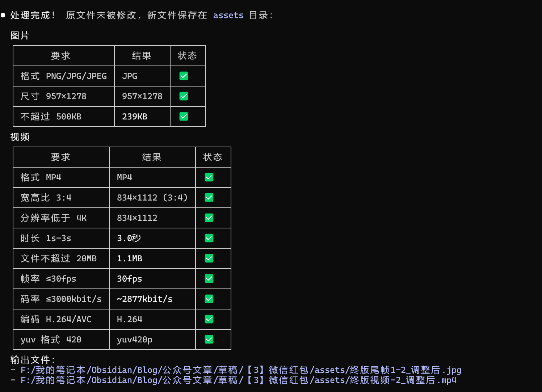The image size is (542, 392).
Task: Click the green check icon for JPG format
Action: coord(183,76)
